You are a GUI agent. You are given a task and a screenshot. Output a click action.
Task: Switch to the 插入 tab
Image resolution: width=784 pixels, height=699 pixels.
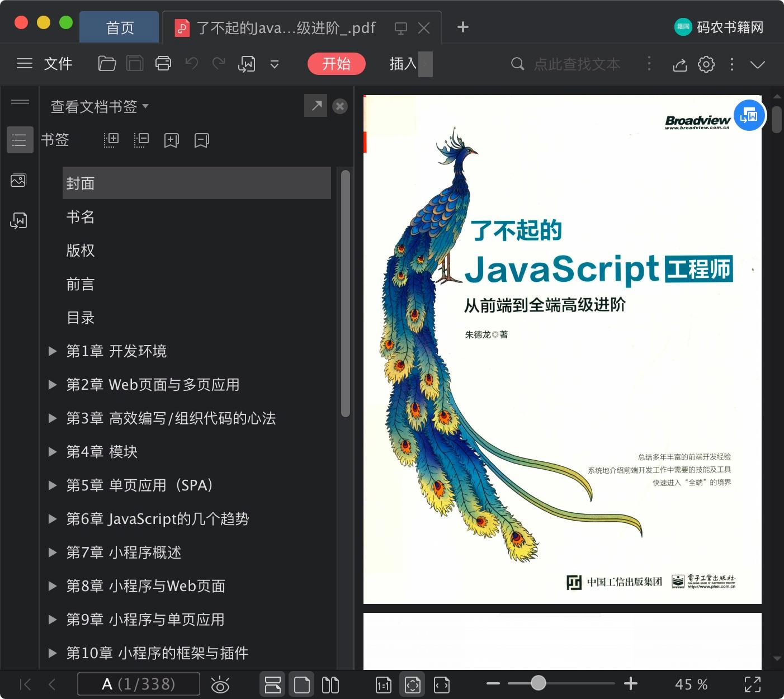[403, 64]
